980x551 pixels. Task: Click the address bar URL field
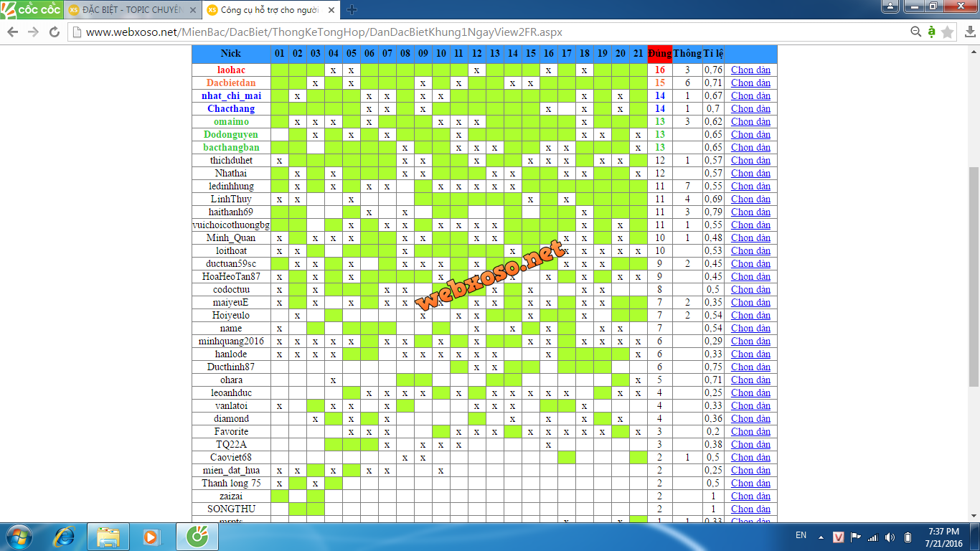point(488,32)
